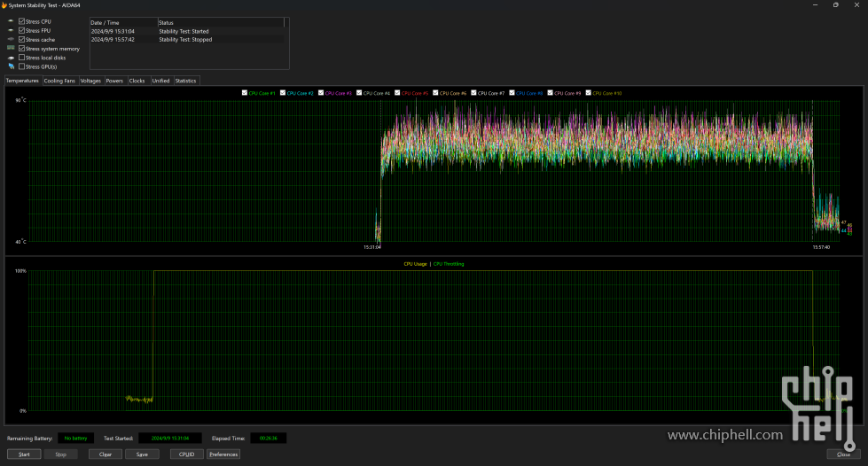Toggle the CPU Core #4 checkbox
The image size is (868, 466).
[359, 93]
